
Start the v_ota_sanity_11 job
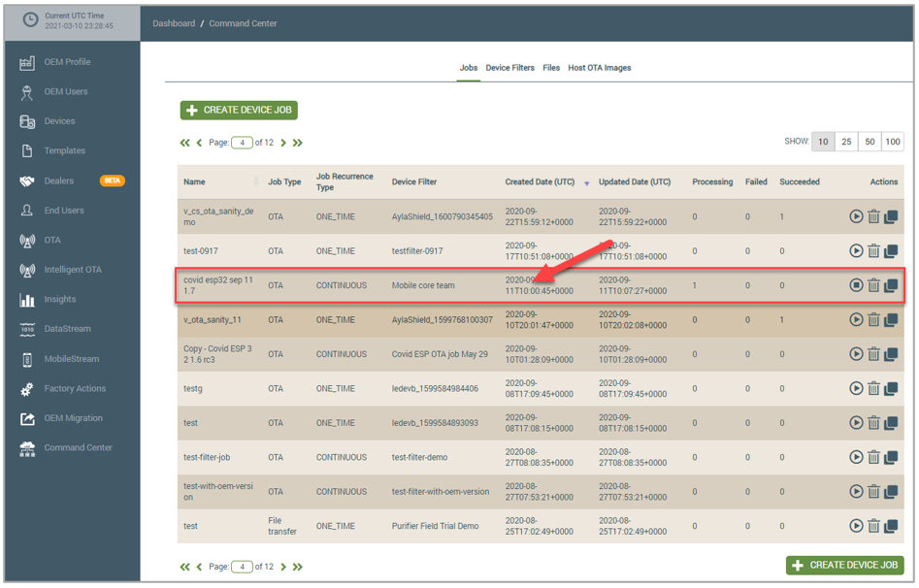856,319
